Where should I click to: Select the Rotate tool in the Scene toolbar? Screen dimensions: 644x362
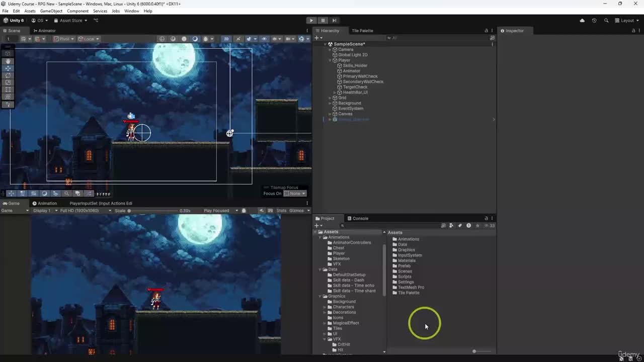click(x=8, y=75)
